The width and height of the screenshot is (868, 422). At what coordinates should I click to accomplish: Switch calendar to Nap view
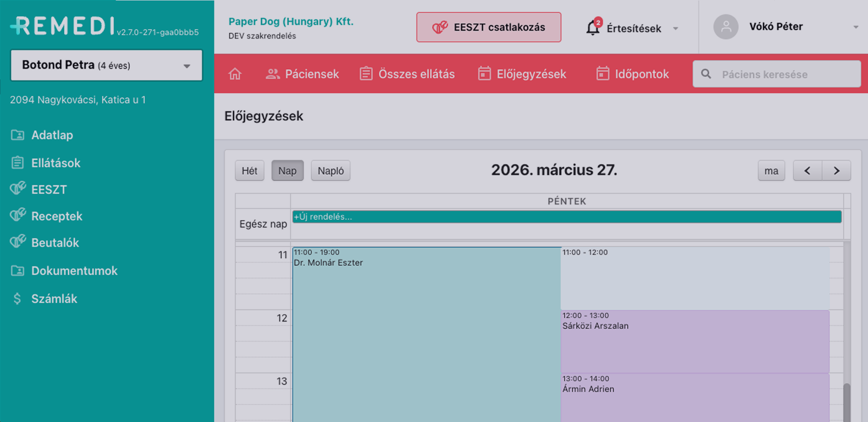(x=287, y=171)
